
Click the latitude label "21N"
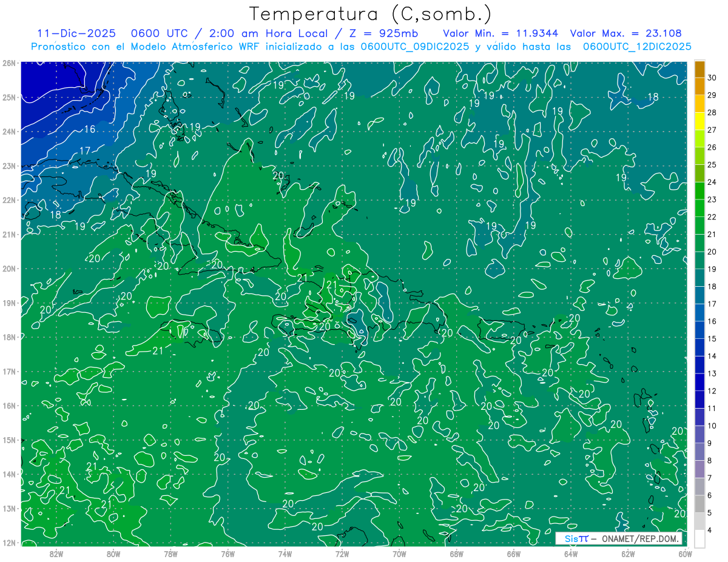click(8, 234)
